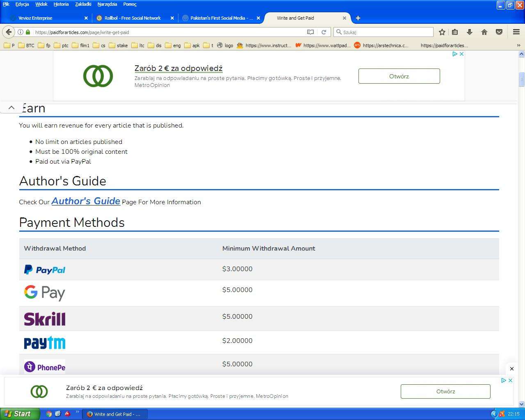Screen dimensions: 525x420
Task: Click the PayPal logo in withdrawal table
Action: (x=45, y=269)
